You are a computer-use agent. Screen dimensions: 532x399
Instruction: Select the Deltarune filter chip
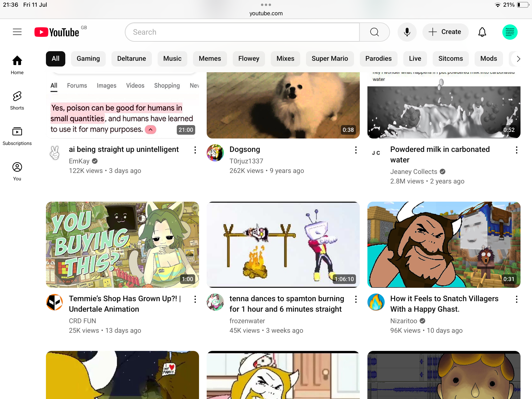tap(132, 59)
